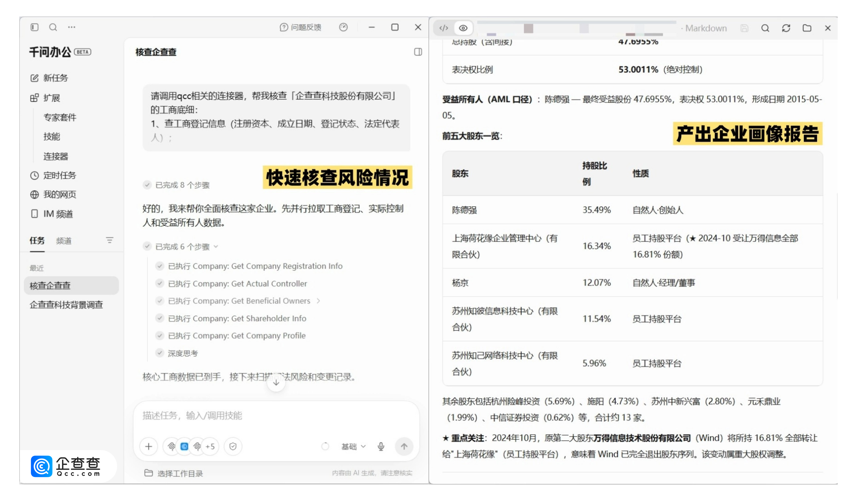Click the 53.0011% voting rights value
857x504 pixels.
click(x=638, y=70)
